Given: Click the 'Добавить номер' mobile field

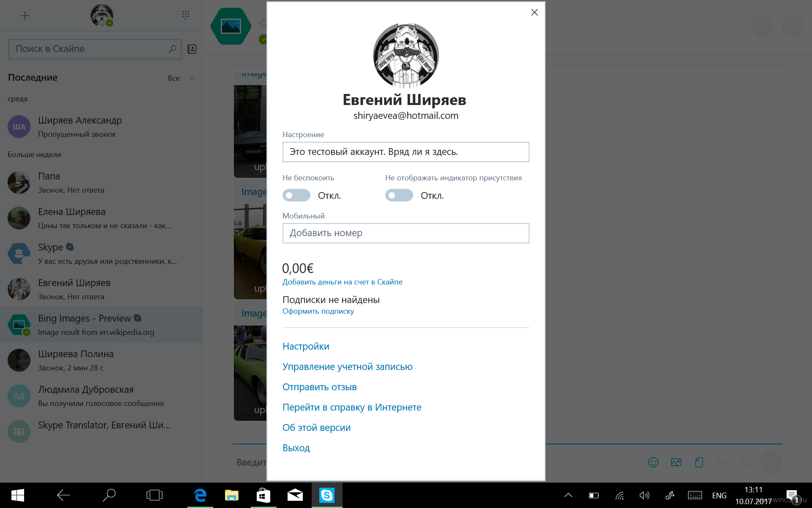Looking at the screenshot, I should 406,233.
